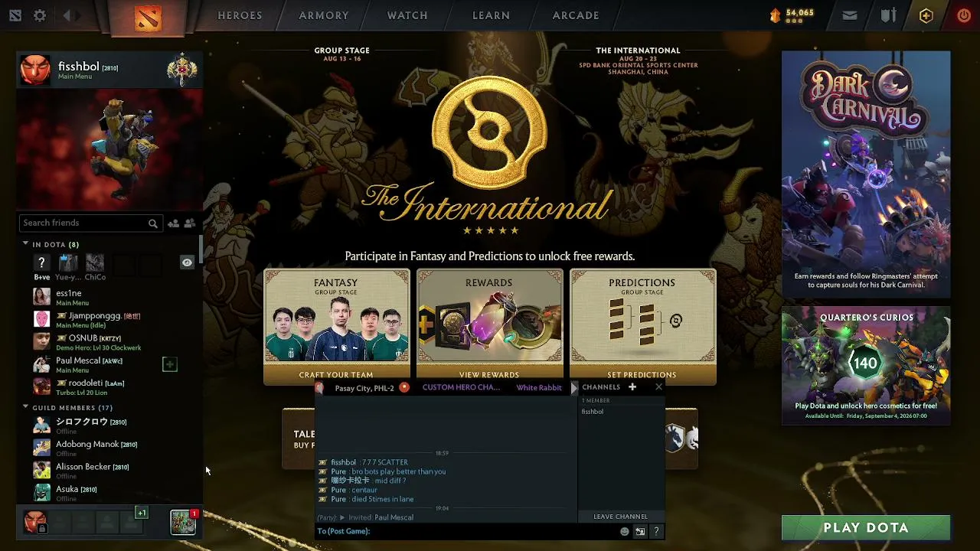Click the chat pop-out icon

pos(640,531)
